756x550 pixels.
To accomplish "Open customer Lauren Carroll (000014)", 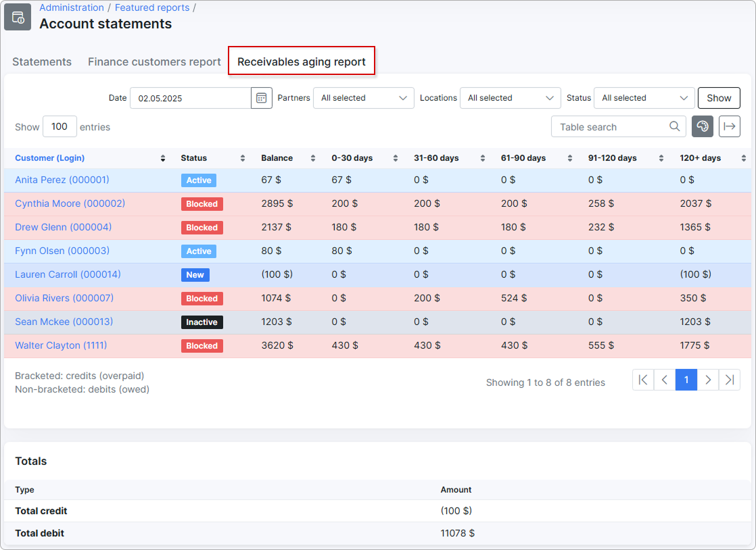I will point(68,274).
